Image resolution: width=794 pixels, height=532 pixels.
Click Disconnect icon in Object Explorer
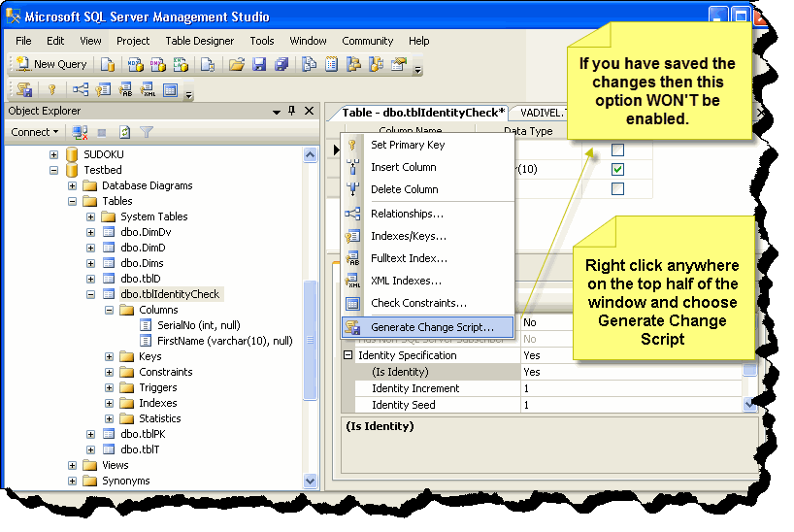point(80,132)
